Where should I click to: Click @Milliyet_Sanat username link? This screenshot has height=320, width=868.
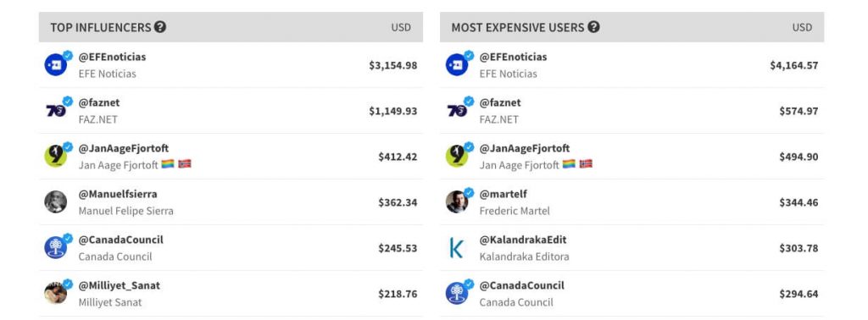tap(120, 286)
